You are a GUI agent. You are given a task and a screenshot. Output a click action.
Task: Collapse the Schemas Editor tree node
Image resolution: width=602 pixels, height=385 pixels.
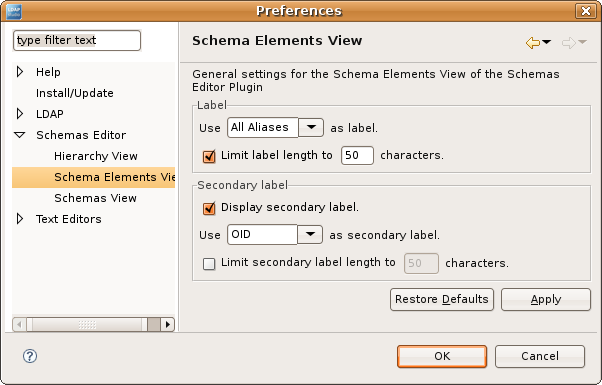pyautogui.click(x=20, y=135)
